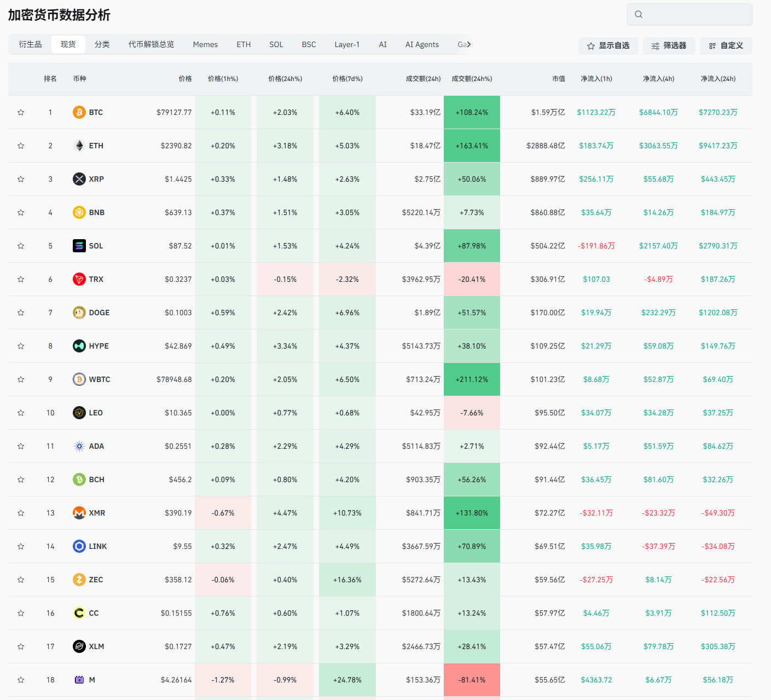This screenshot has height=700, width=771.
Task: Toggle favorite star for ZEC row
Action: pyautogui.click(x=21, y=580)
